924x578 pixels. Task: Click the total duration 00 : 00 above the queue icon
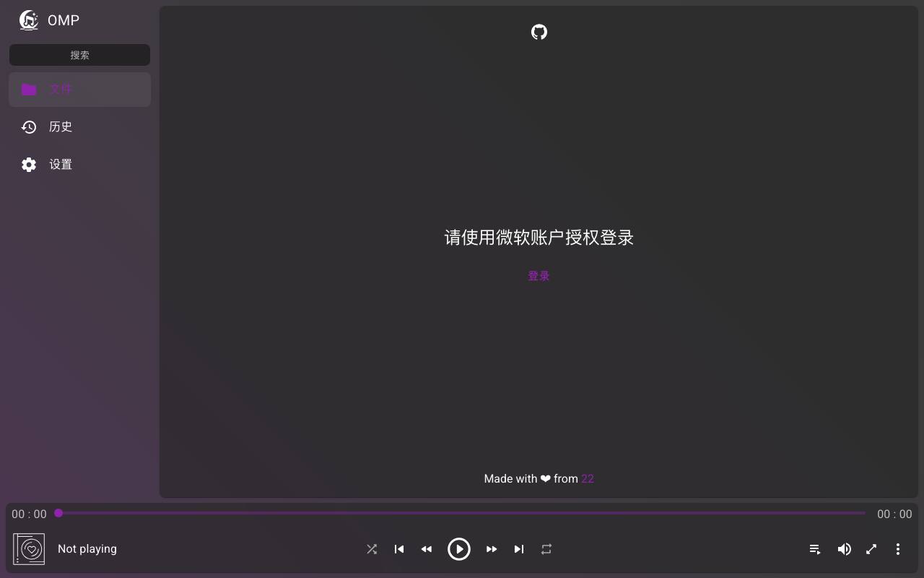pos(894,514)
